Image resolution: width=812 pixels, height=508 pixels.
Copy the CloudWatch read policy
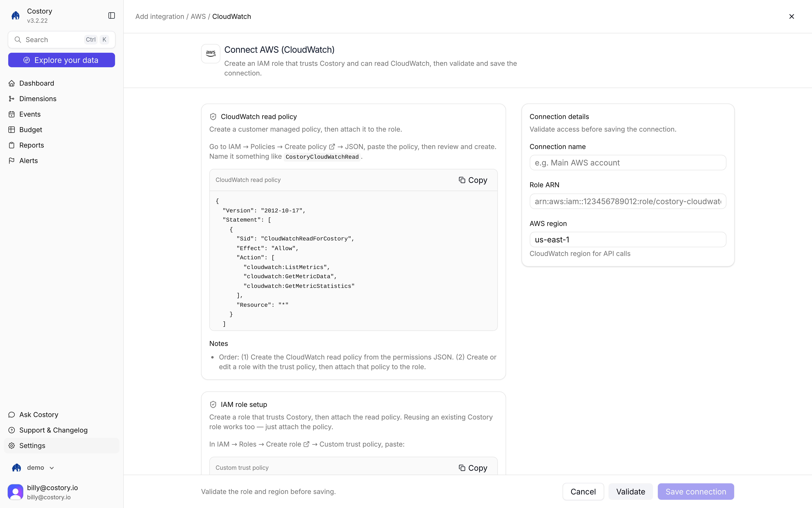(x=473, y=180)
